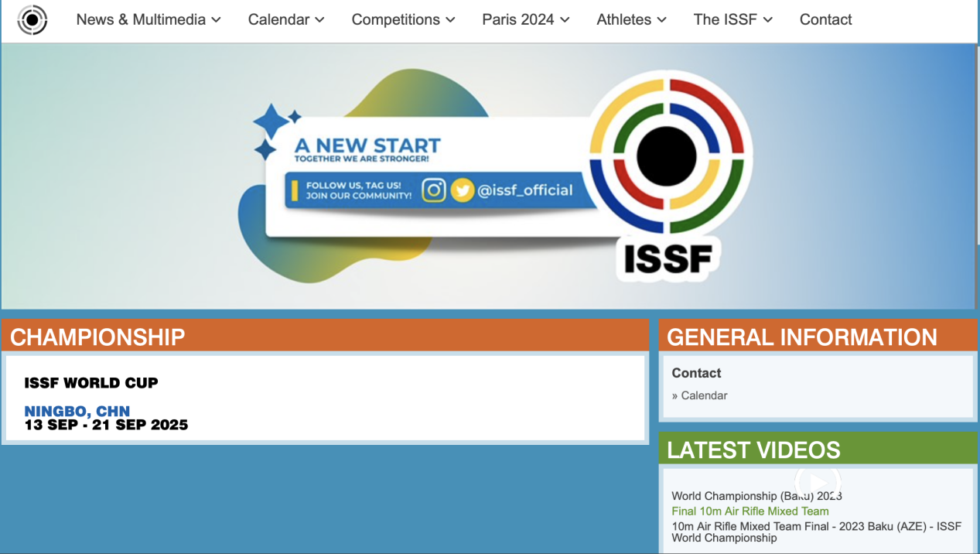Expand the Athletes navigation menu
980x554 pixels.
(x=631, y=19)
